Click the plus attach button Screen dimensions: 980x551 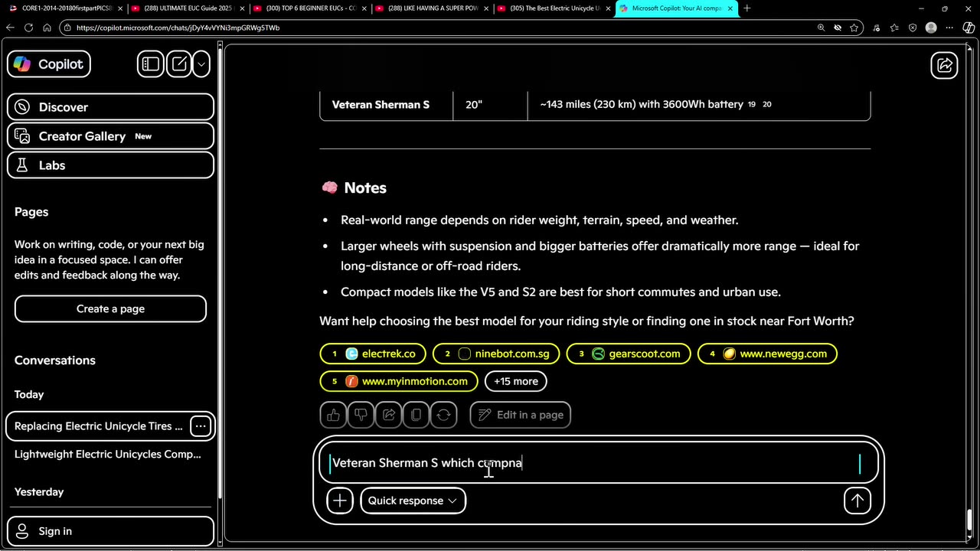pos(340,500)
